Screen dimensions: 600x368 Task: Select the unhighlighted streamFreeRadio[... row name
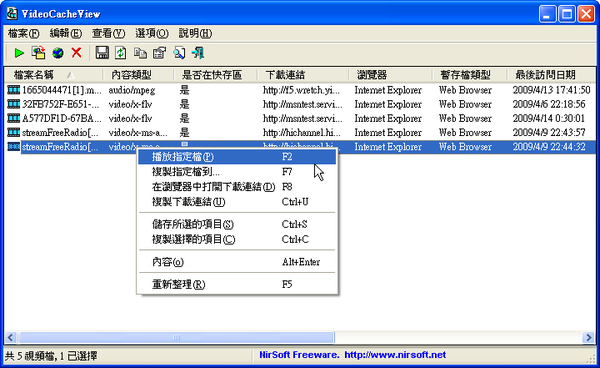60,132
